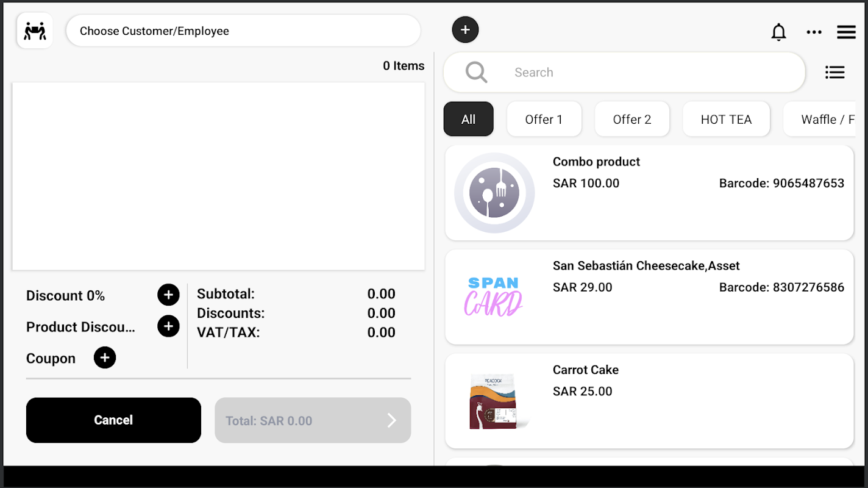Open notifications bell

(778, 32)
